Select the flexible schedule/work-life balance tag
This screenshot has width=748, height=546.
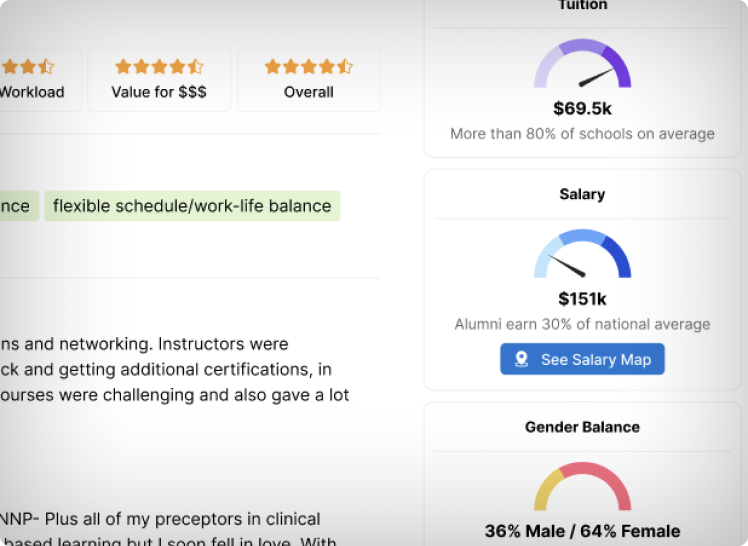[x=192, y=207]
